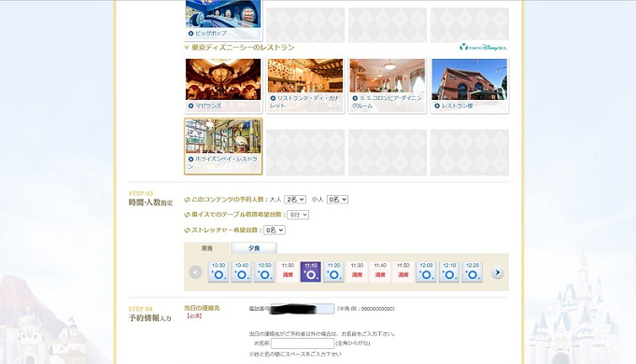Screen dimensions: 636x364
Task: Click the fully booked 11:40 slot
Action: coord(380,272)
